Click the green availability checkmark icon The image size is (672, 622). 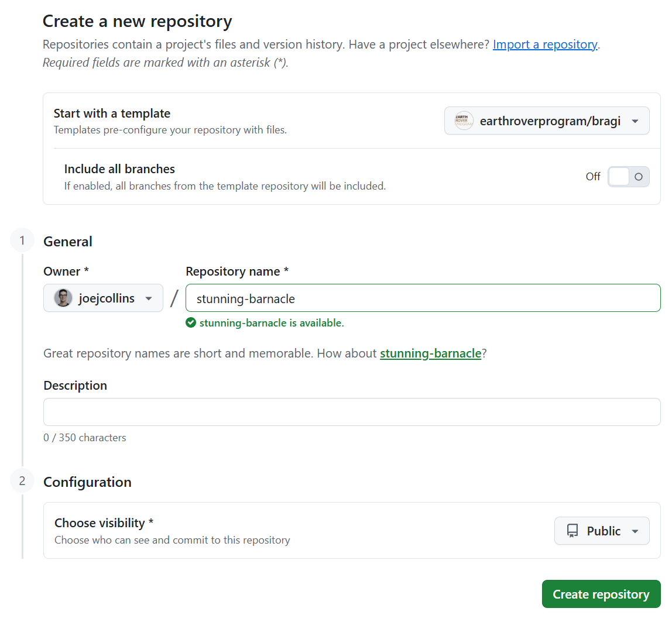coord(191,322)
